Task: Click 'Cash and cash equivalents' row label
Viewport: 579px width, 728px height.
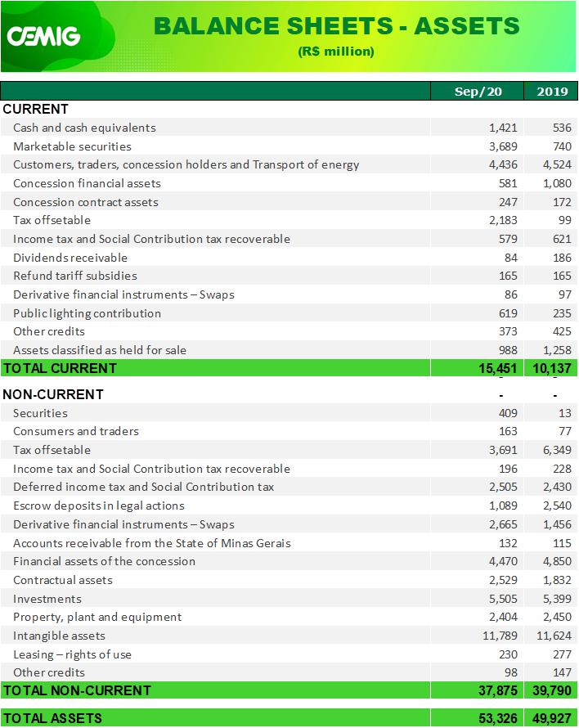Action: click(x=84, y=128)
